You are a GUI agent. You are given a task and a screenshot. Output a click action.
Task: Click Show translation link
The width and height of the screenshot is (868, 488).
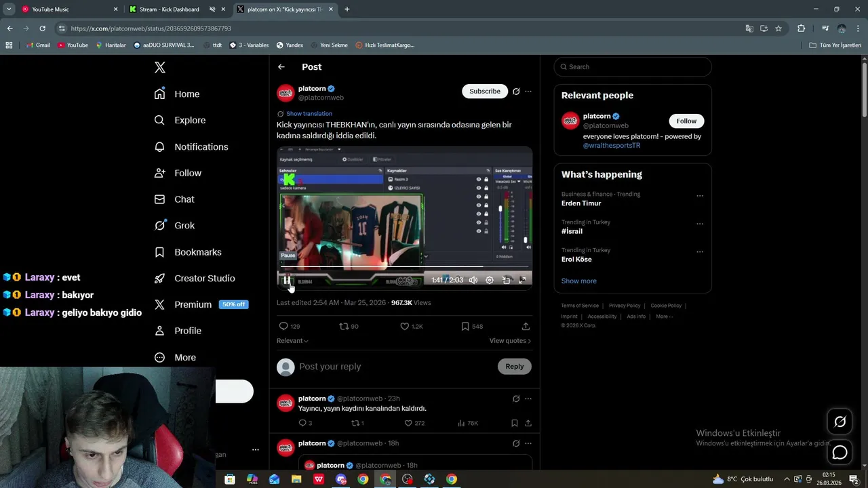[309, 114]
